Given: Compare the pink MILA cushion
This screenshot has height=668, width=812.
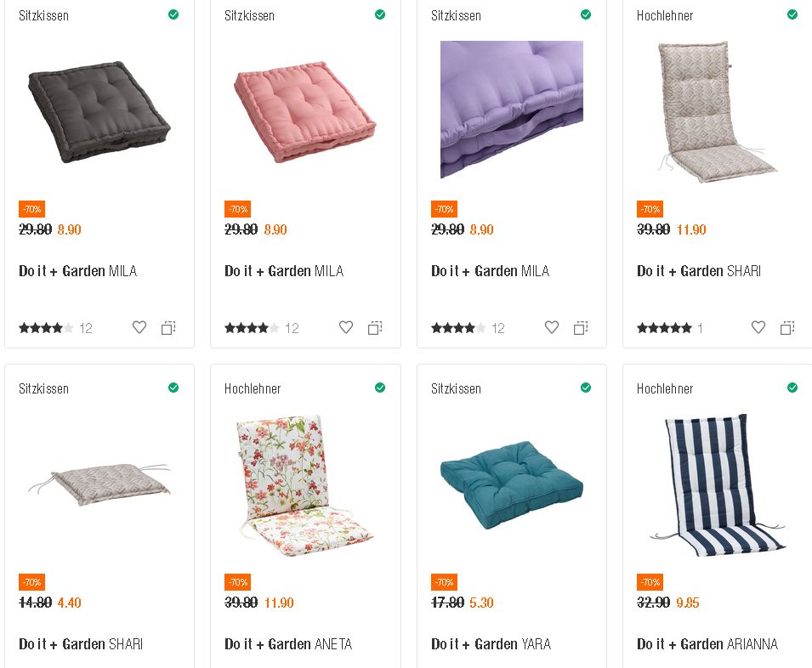Looking at the screenshot, I should (375, 327).
